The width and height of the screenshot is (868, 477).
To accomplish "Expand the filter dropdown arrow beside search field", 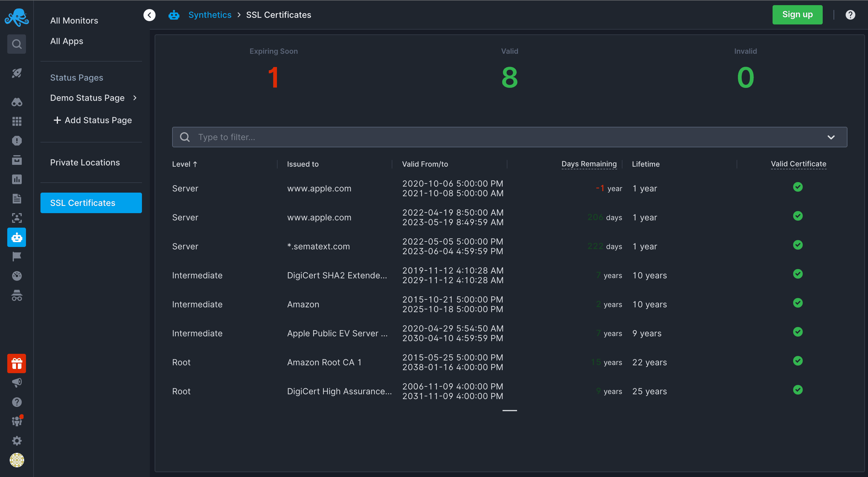I will 831,137.
